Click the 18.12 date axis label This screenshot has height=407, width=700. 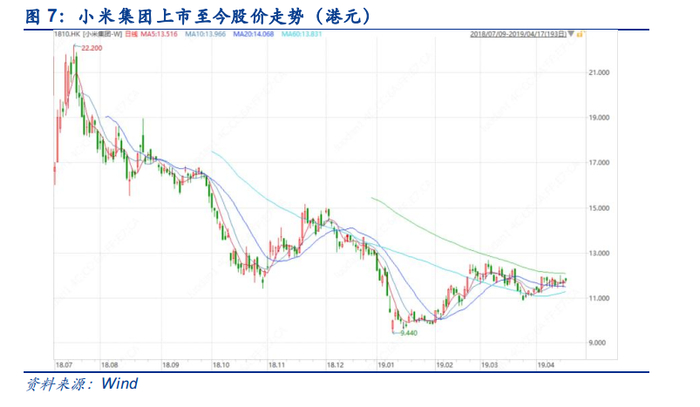pos(336,365)
